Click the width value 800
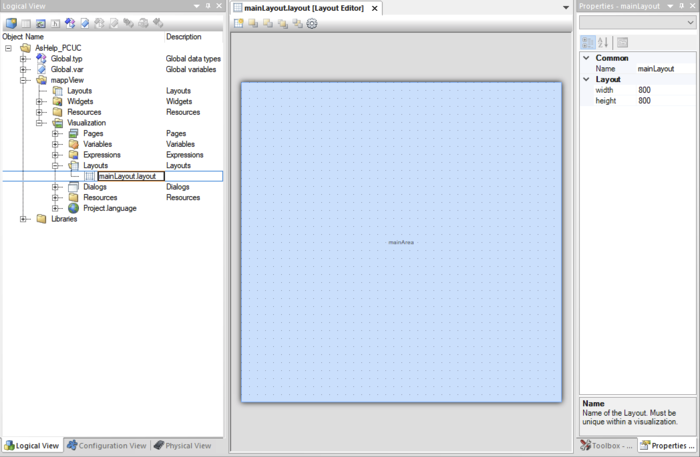Viewport: 700px width, 457px height. [x=666, y=90]
